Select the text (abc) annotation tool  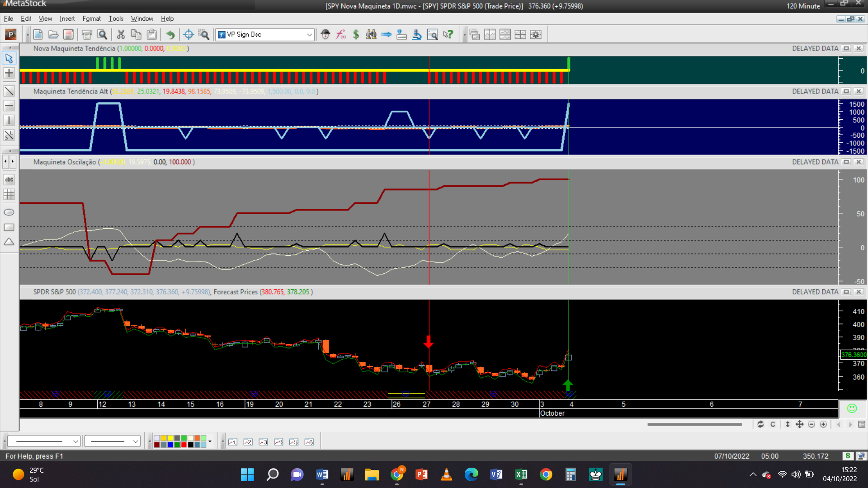click(9, 179)
